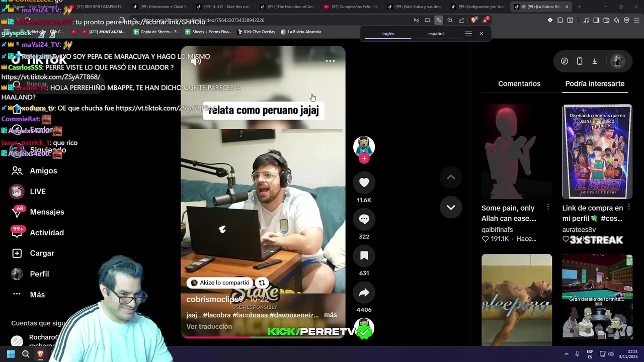Open the video three-dot options menu
This screenshot has height=362, width=644.
pos(330,61)
